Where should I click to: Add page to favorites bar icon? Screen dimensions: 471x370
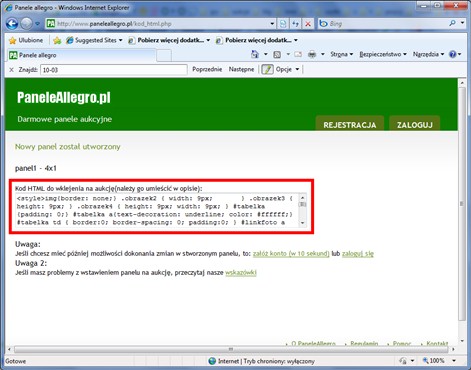[57, 40]
